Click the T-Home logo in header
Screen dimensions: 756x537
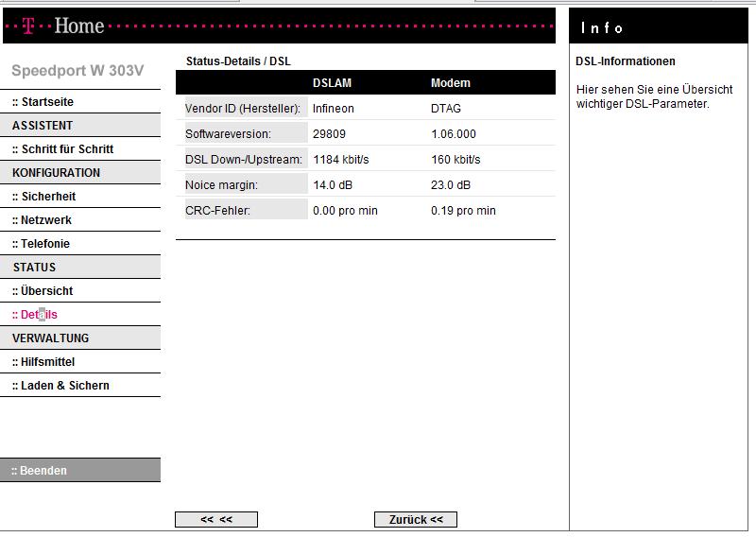63,26
